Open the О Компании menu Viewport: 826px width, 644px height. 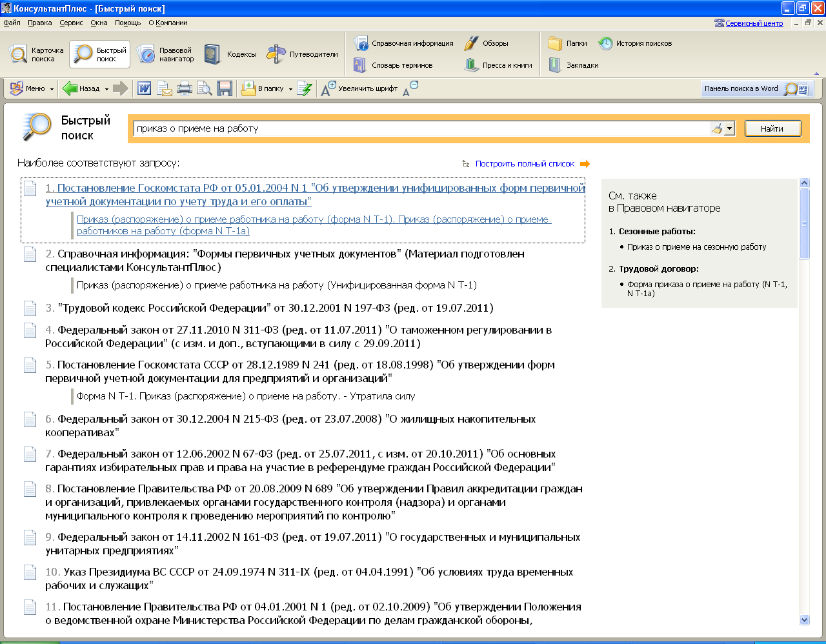click(168, 23)
